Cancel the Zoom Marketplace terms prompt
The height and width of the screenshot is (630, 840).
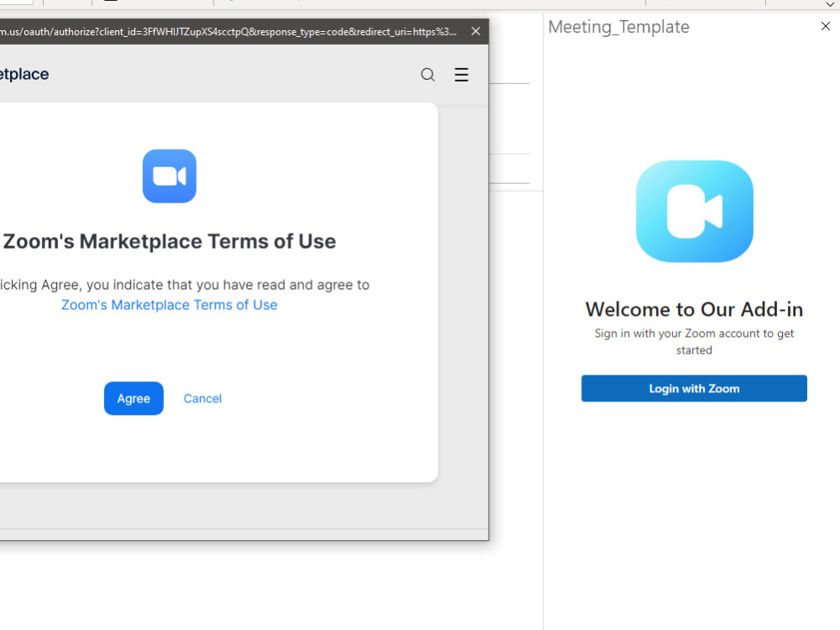coord(202,398)
